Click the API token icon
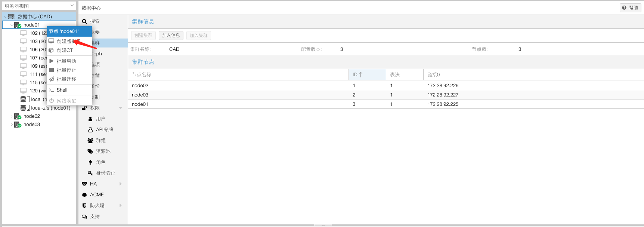Image resolution: width=644 pixels, height=227 pixels. pos(90,130)
